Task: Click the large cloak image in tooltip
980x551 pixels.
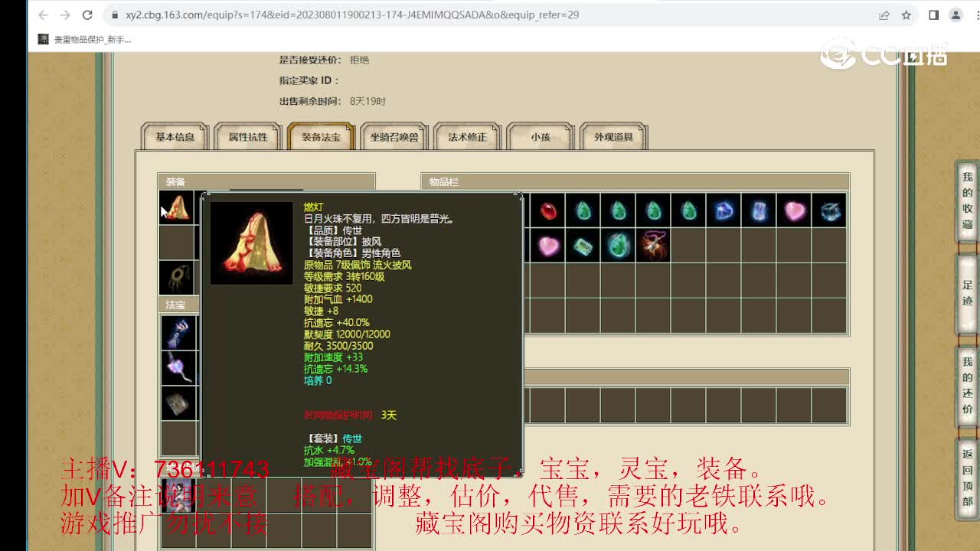Action: coord(251,243)
